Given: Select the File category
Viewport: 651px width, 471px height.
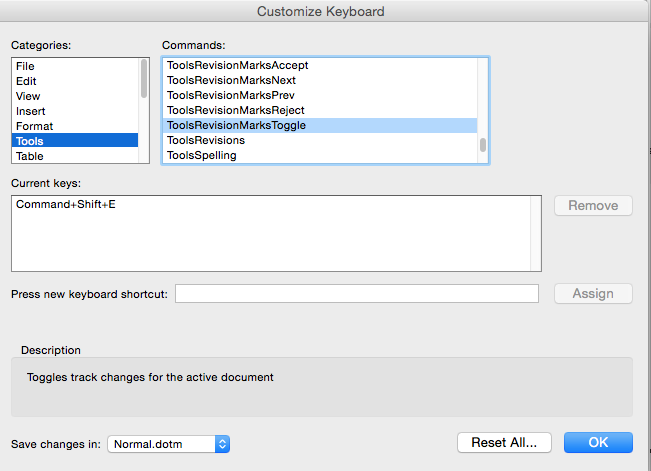Looking at the screenshot, I should (75, 66).
